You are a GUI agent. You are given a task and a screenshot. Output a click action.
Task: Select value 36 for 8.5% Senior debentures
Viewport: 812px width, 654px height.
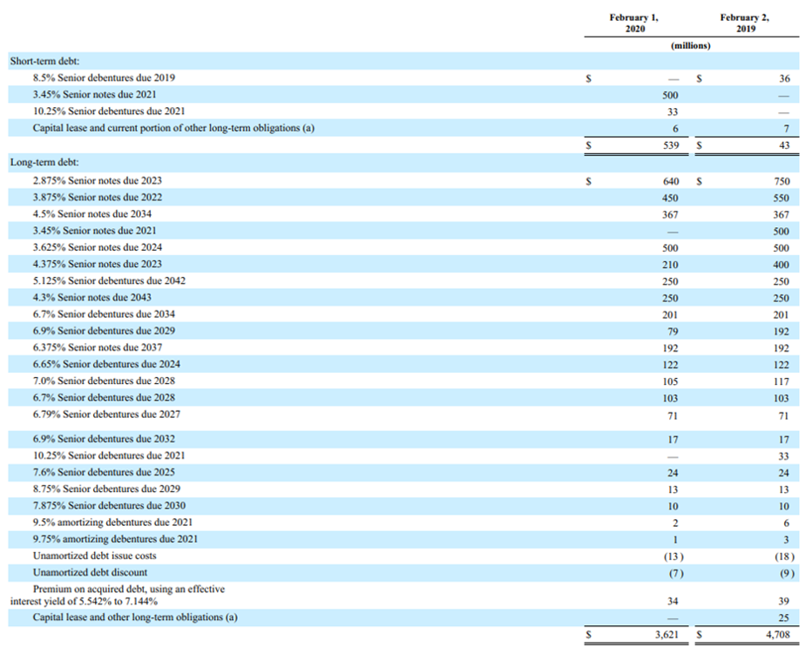pos(784,78)
